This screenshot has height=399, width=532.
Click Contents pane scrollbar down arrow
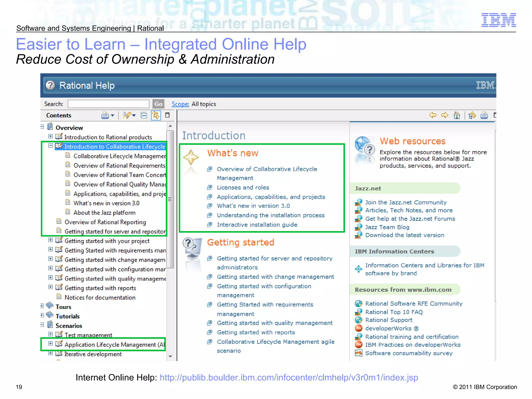[x=170, y=356]
